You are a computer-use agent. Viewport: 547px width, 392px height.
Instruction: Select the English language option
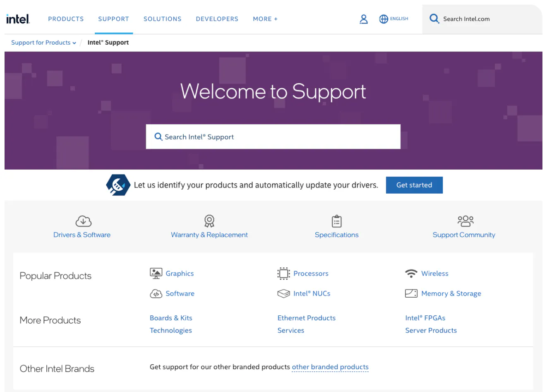coord(399,19)
